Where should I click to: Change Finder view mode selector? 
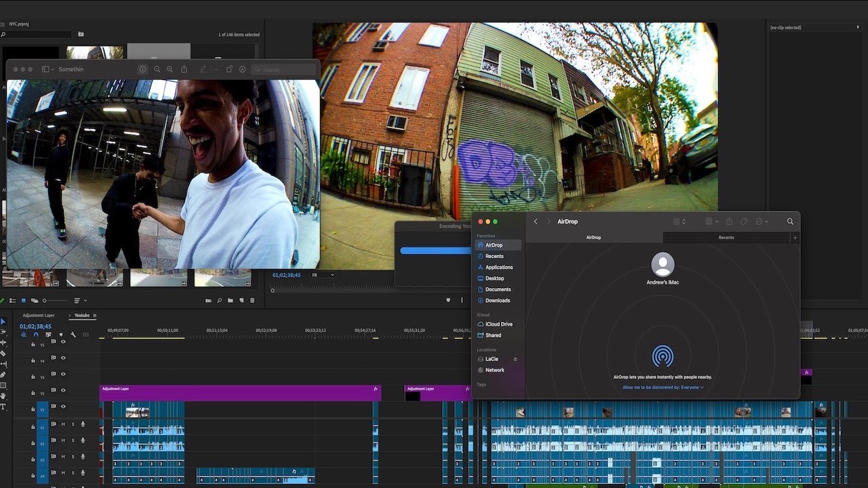pos(679,222)
